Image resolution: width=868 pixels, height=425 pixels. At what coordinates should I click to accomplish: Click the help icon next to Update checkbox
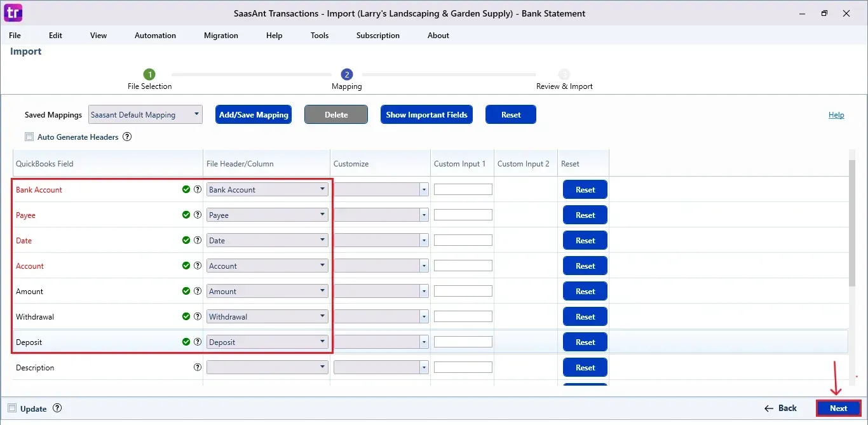click(57, 408)
